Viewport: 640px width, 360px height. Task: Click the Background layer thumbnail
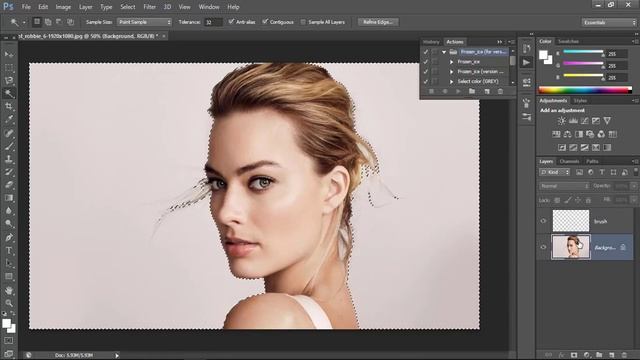[x=571, y=247]
